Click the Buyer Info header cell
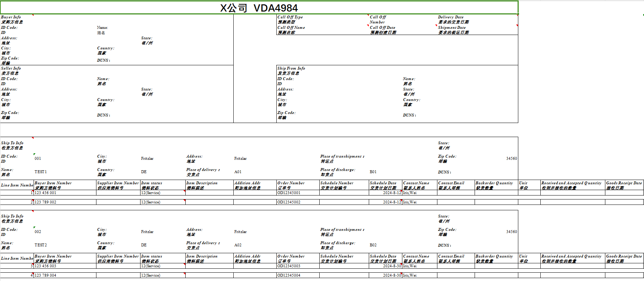The image size is (644, 281). (11, 19)
